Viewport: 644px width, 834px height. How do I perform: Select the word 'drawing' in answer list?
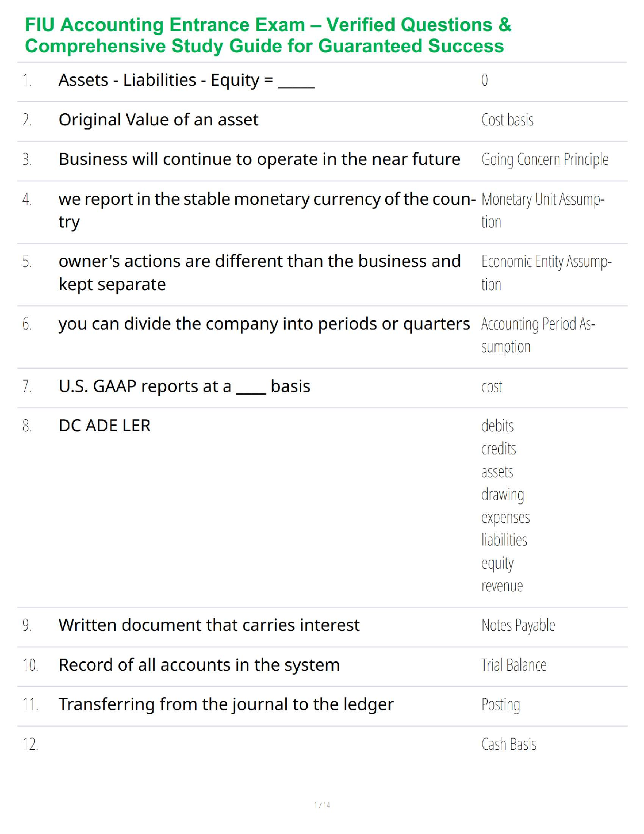[x=502, y=494]
